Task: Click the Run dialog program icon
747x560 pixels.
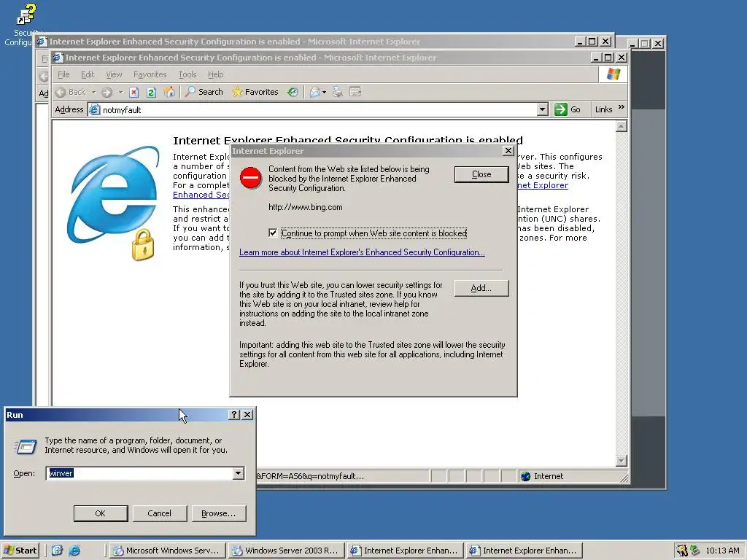Action: [x=26, y=447]
